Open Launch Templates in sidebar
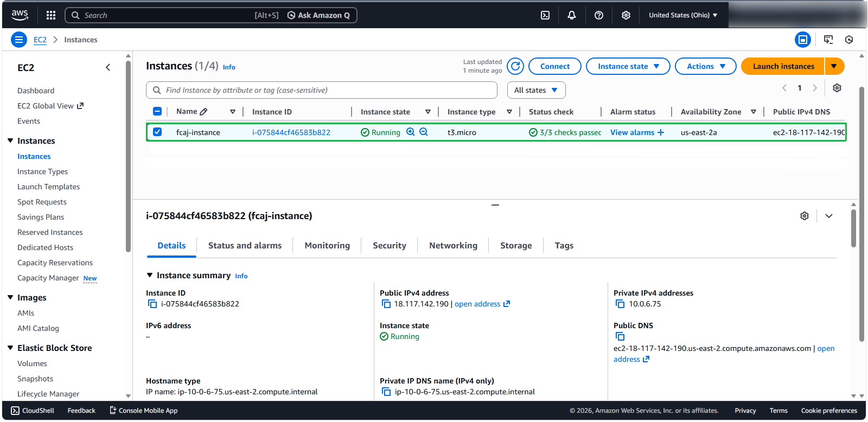Screen dimensions: 868x422 [x=48, y=187]
